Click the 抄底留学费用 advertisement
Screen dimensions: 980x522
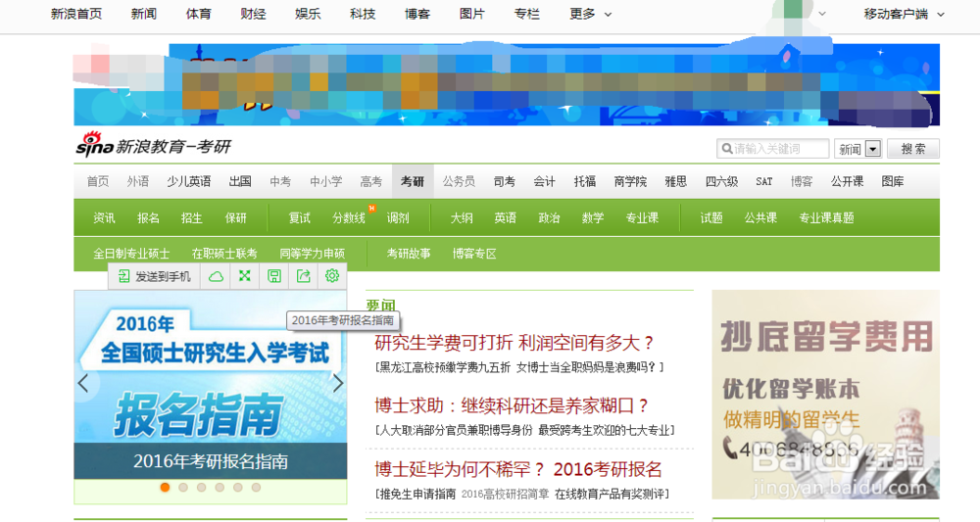pyautogui.click(x=825, y=394)
